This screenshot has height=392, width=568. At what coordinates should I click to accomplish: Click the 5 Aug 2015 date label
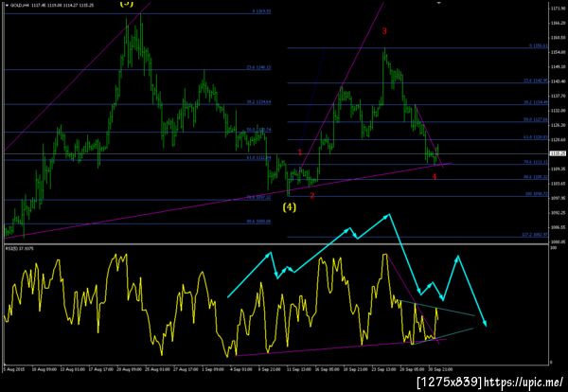click(12, 369)
